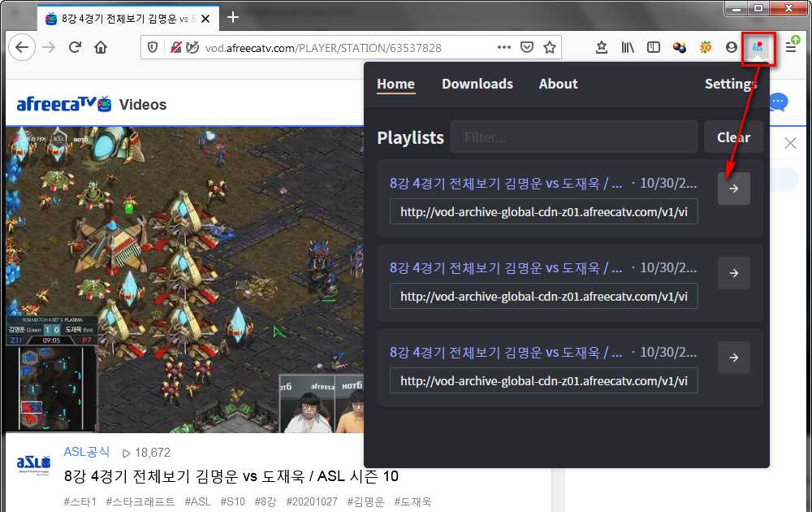Select the second playlist URL field

coord(544,297)
